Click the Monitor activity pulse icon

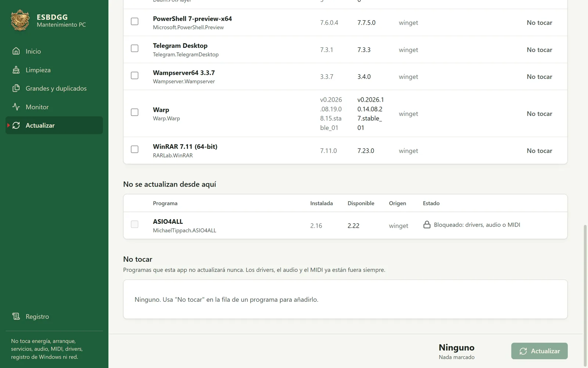(x=16, y=107)
